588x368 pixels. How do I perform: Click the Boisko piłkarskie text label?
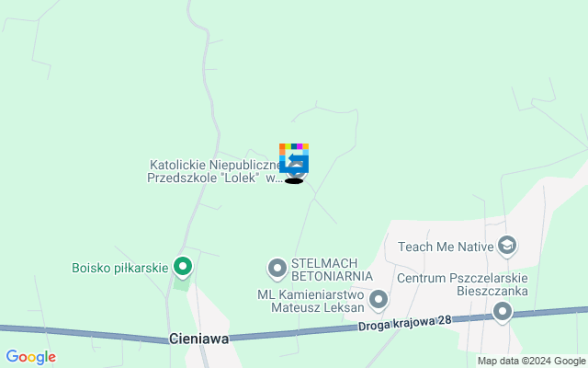coord(120,268)
